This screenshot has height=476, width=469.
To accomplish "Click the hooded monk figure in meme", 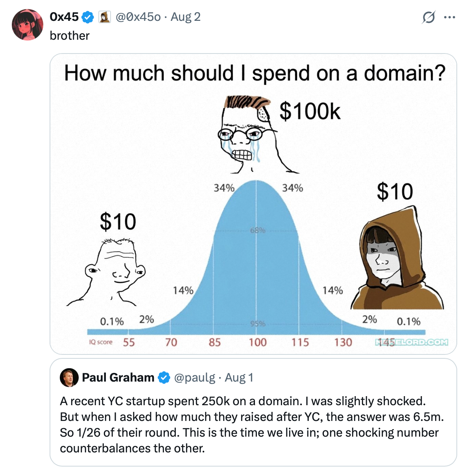I will (397, 260).
